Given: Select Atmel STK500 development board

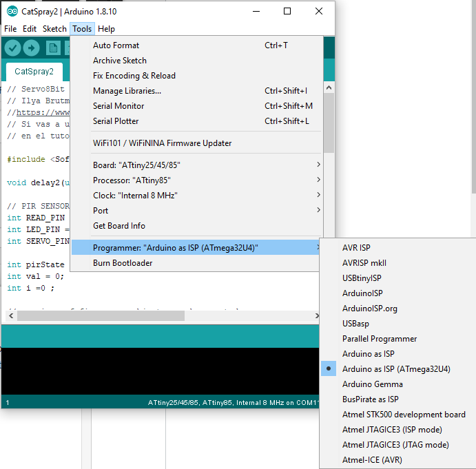Looking at the screenshot, I should pyautogui.click(x=398, y=415).
